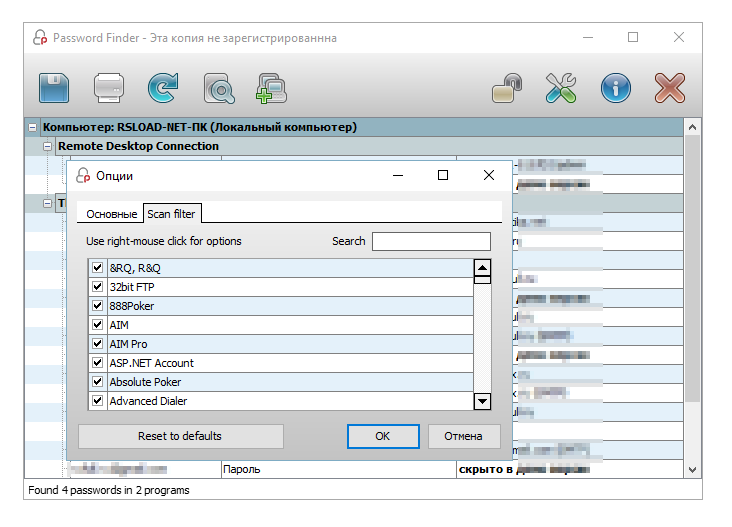The image size is (732, 527).
Task: Close the Password Finder main window
Action: click(x=679, y=37)
